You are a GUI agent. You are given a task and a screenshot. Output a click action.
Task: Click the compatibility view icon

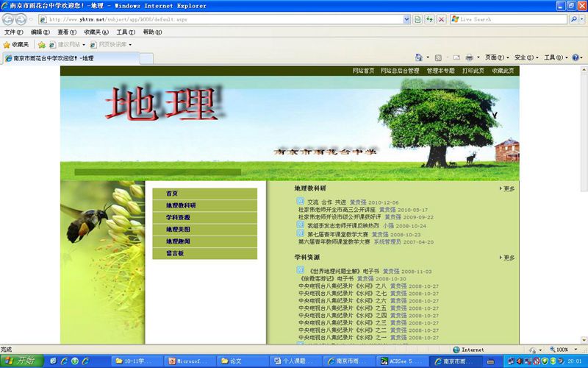[417, 19]
